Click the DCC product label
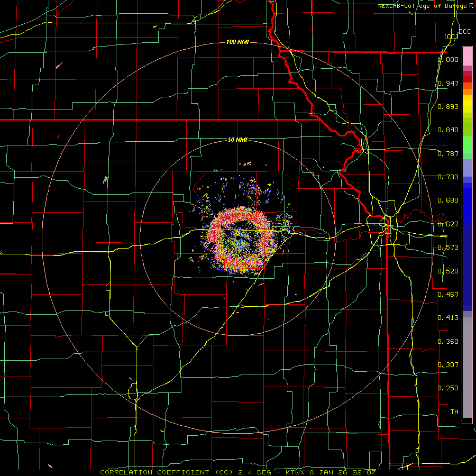The height and width of the screenshot is (476, 476). point(464,32)
